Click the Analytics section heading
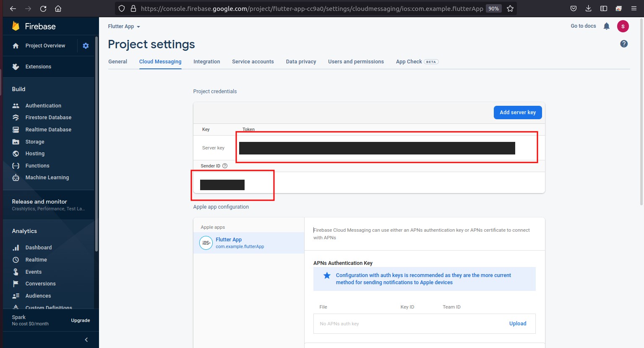The height and width of the screenshot is (348, 644). pyautogui.click(x=24, y=231)
